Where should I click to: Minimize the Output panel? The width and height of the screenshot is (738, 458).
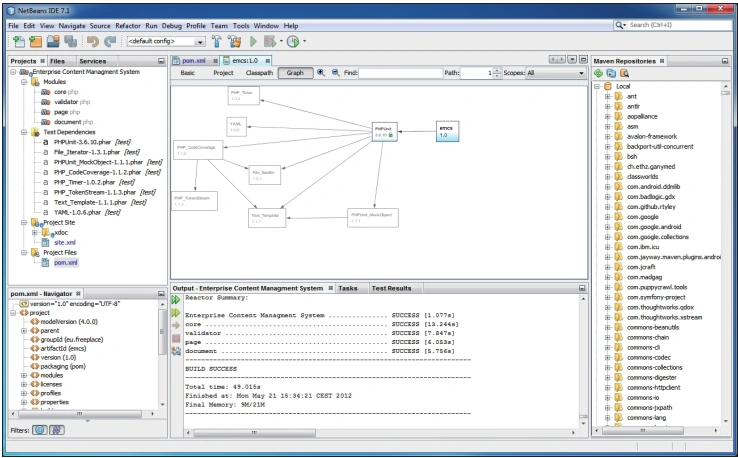[x=582, y=288]
